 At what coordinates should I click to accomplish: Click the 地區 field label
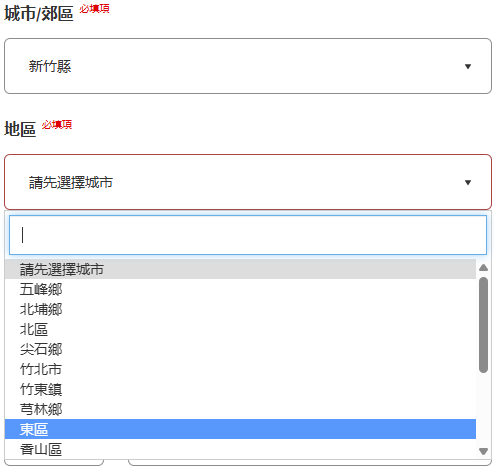tap(20, 129)
